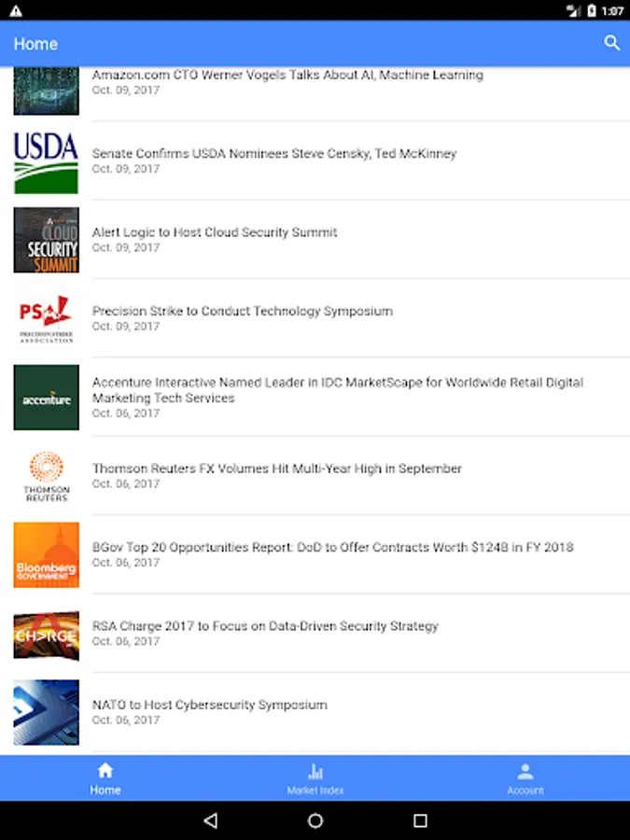Tap Android recent apps square button
Screen dimensions: 630x840
click(x=420, y=820)
